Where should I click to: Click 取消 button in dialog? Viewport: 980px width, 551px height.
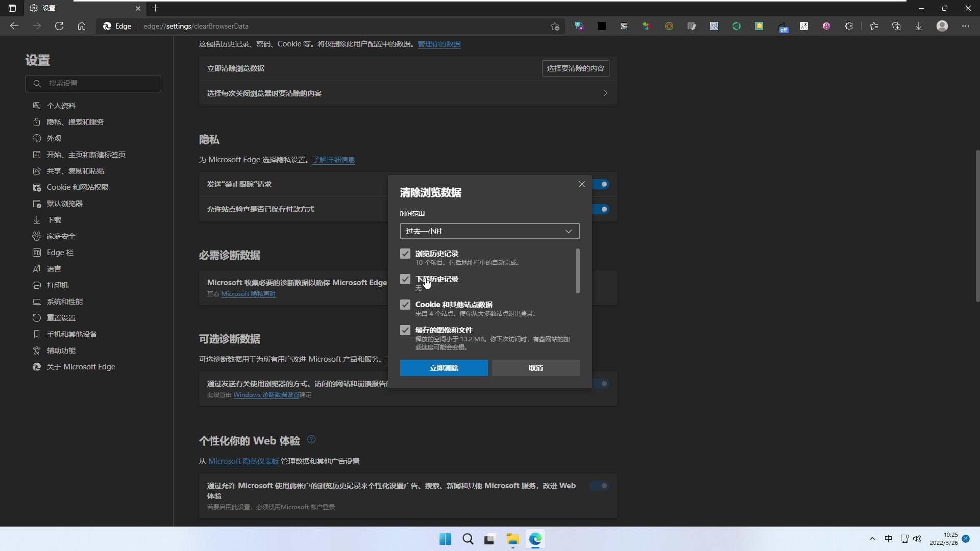point(535,368)
